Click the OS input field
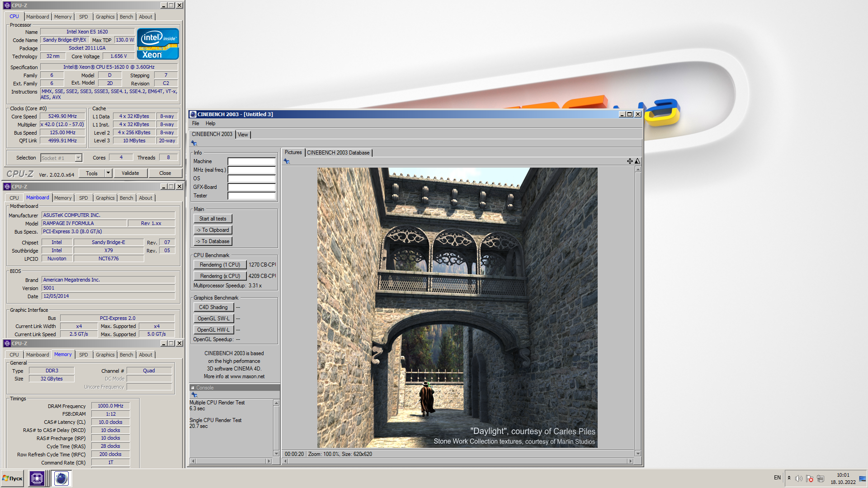Screen dimensions: 868x488 pos(251,178)
